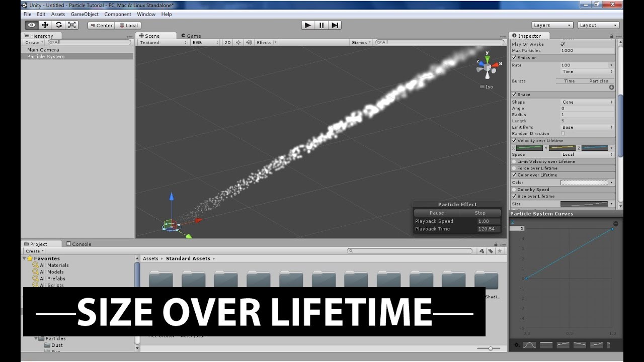The height and width of the screenshot is (362, 644).
Task: Enable Color by Speed module
Action: point(514,190)
